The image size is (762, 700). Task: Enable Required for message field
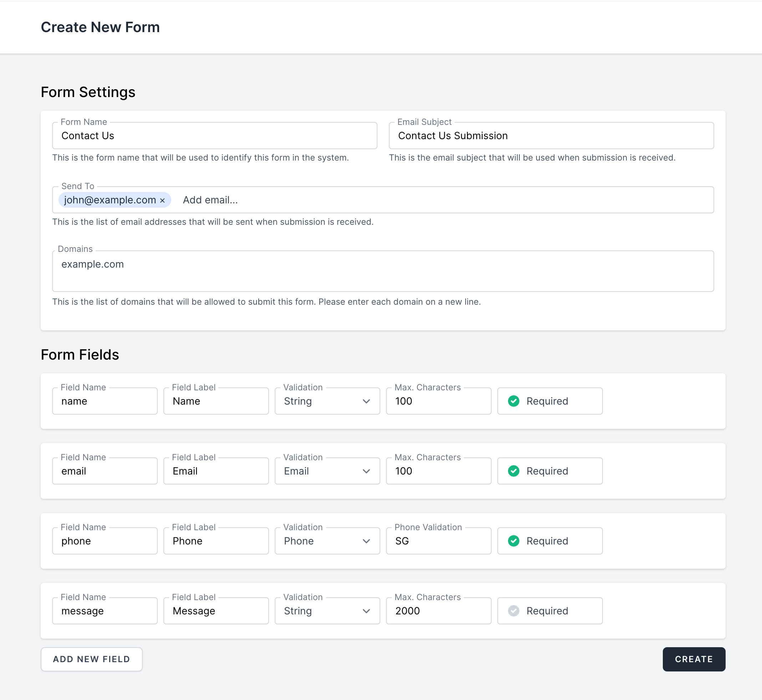pyautogui.click(x=513, y=610)
